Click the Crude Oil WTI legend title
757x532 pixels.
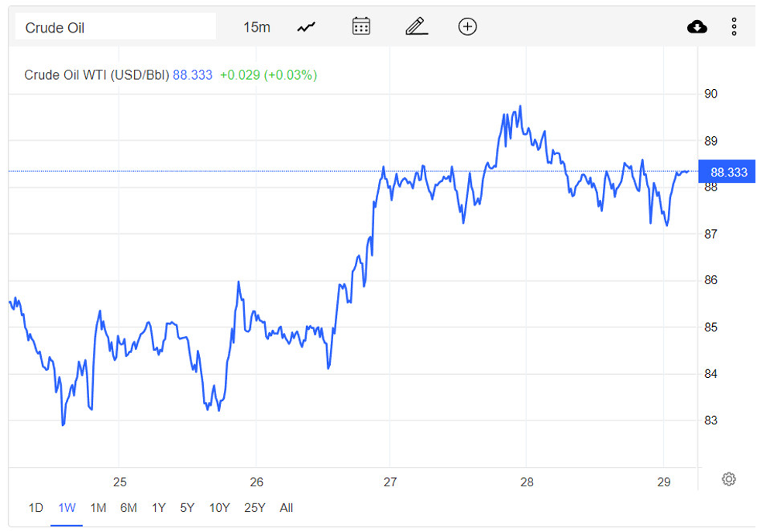coord(97,75)
